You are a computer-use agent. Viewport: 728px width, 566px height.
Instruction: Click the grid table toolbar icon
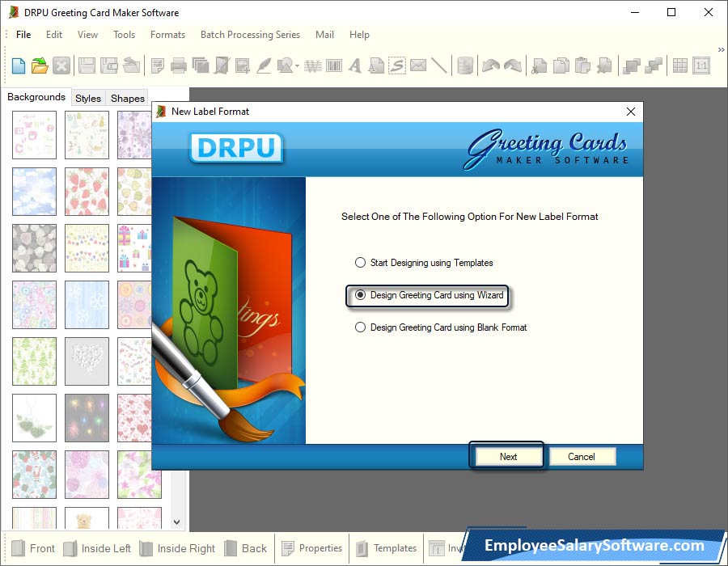679,65
